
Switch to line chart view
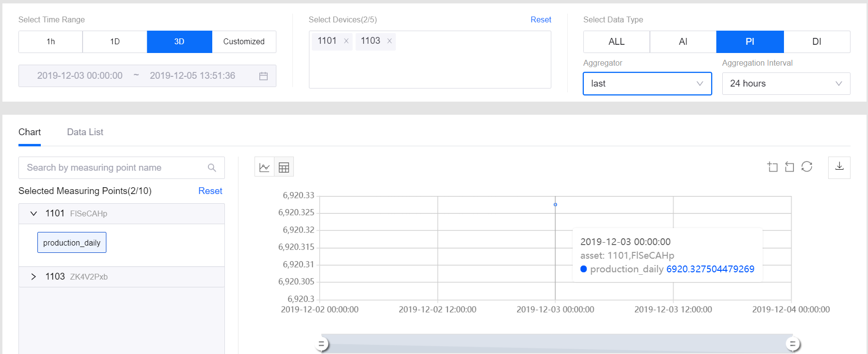pyautogui.click(x=265, y=167)
